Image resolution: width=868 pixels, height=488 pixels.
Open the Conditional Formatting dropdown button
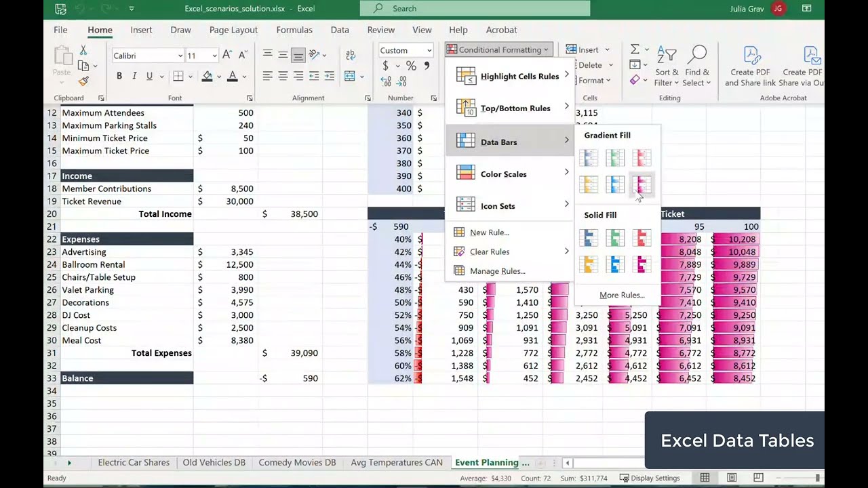(x=498, y=49)
